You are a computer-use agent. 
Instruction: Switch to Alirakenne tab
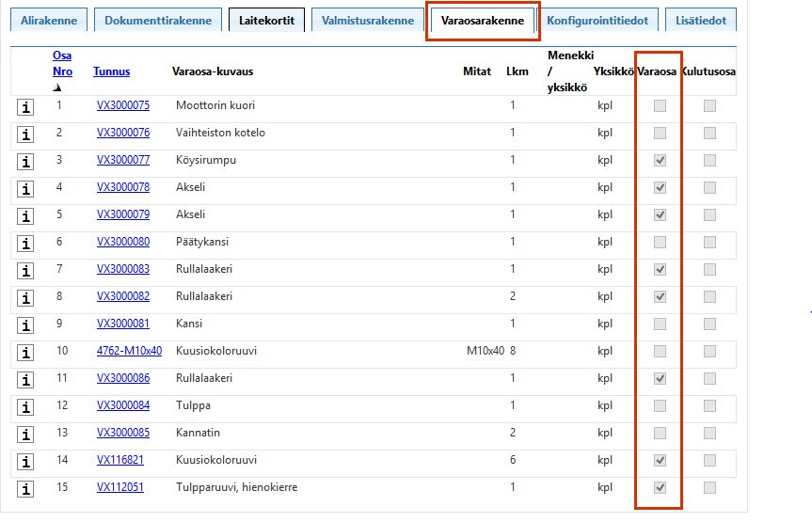(49, 20)
